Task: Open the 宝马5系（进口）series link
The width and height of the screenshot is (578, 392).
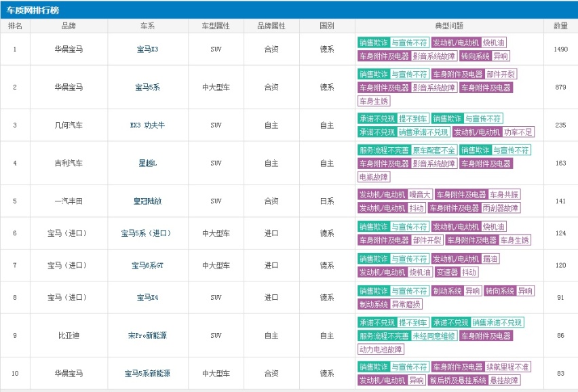Action: (147, 233)
